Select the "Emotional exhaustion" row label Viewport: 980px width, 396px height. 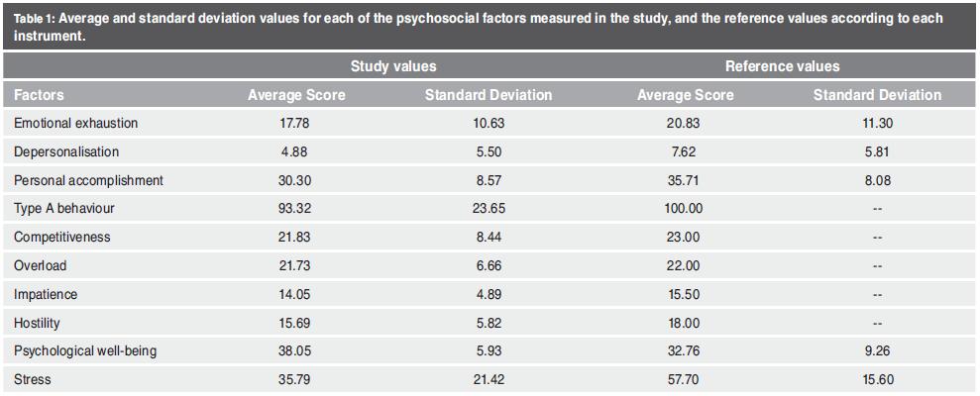click(x=76, y=124)
